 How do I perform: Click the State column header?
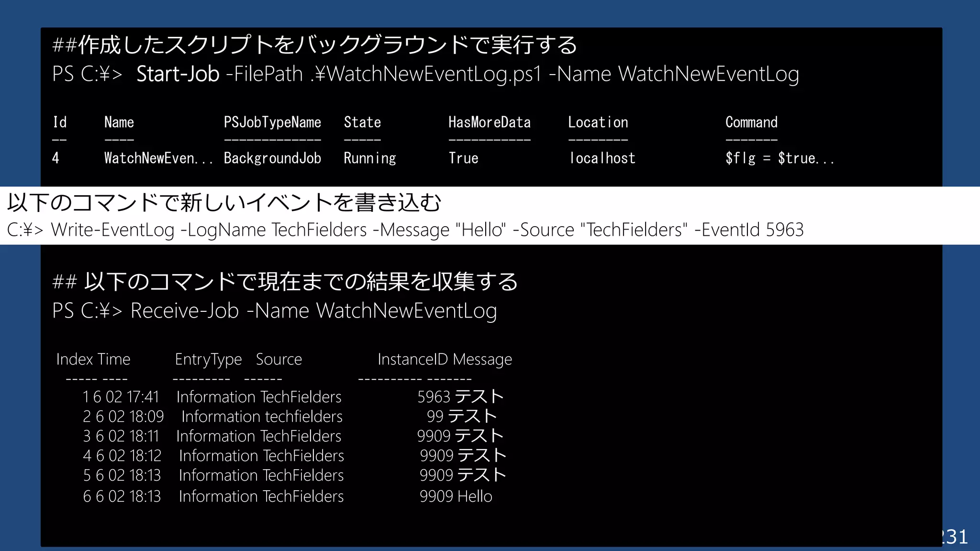[362, 122]
